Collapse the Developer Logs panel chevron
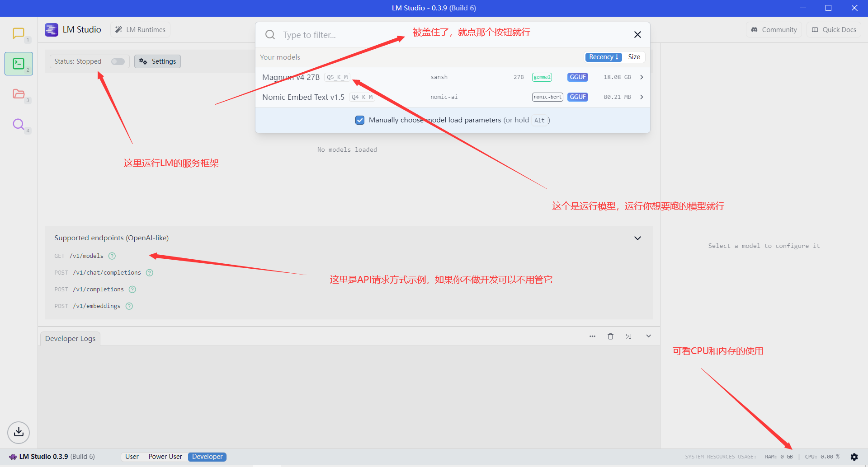The height and width of the screenshot is (467, 868). (x=648, y=336)
